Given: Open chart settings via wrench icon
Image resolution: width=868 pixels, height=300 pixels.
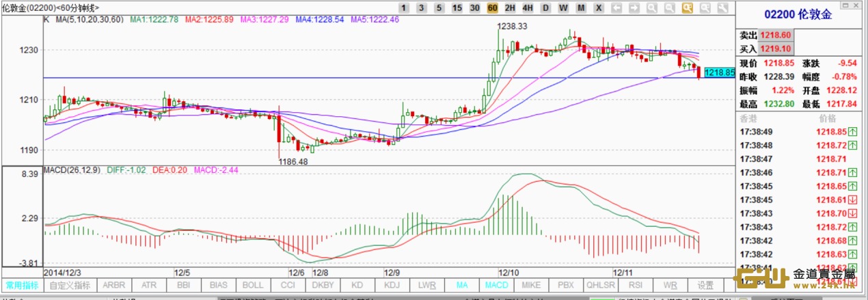Looking at the screenshot, I should click(x=721, y=8).
